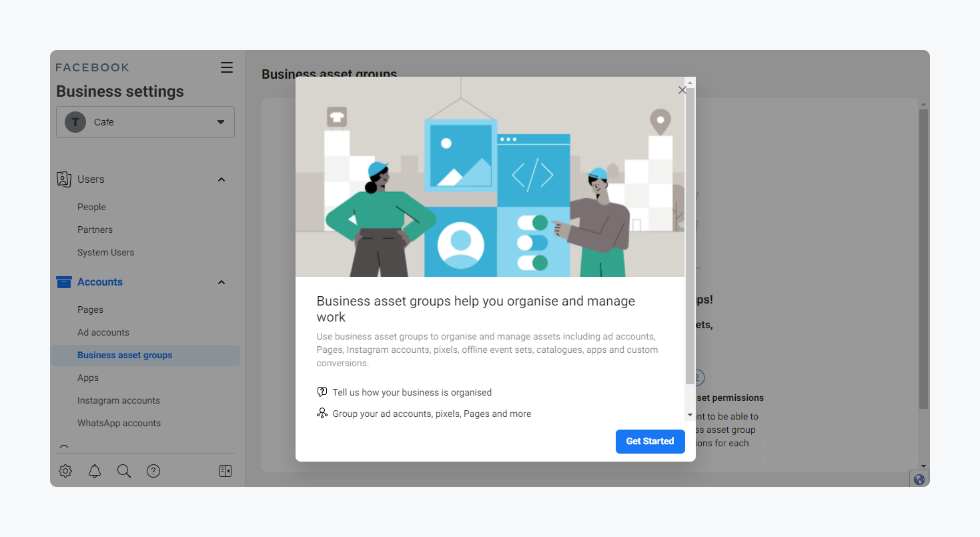
Task: Open settings gear in bottom sidebar
Action: click(65, 471)
